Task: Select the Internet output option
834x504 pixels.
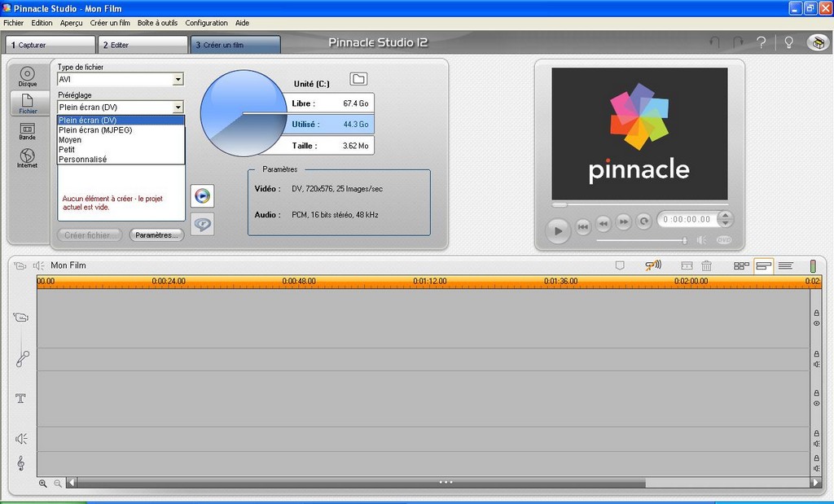Action: (27, 158)
